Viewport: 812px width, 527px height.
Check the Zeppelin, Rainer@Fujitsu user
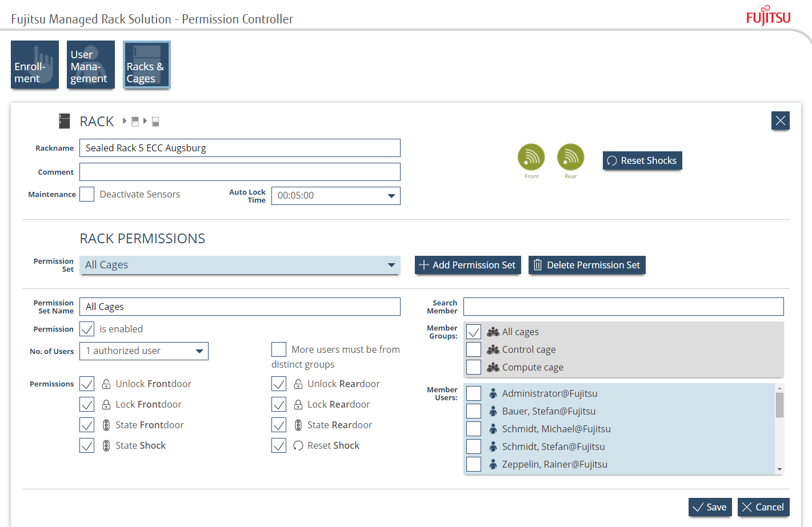tap(474, 464)
